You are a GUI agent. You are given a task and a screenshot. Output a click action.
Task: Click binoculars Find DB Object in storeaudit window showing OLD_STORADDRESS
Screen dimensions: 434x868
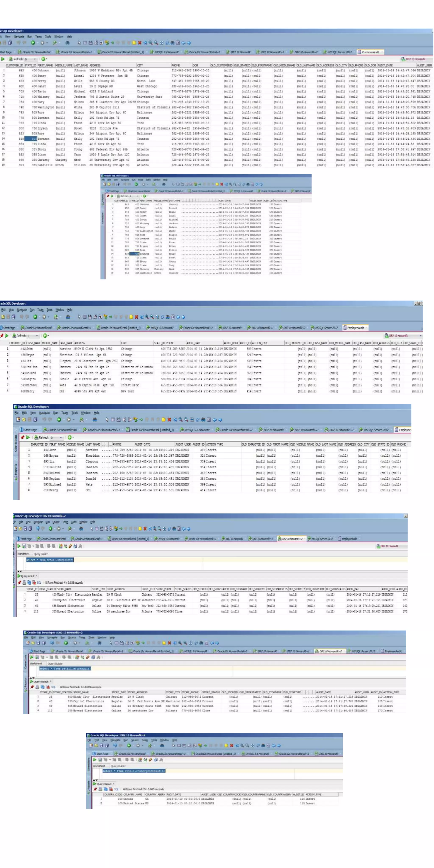(x=81, y=529)
